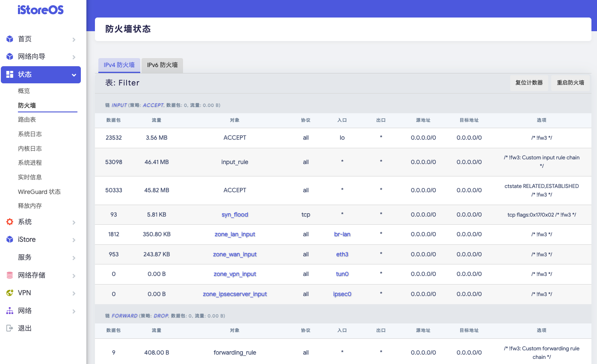Switch to the IPv6 防火墙 tab
Viewport: 597px width, 364px height.
point(162,65)
